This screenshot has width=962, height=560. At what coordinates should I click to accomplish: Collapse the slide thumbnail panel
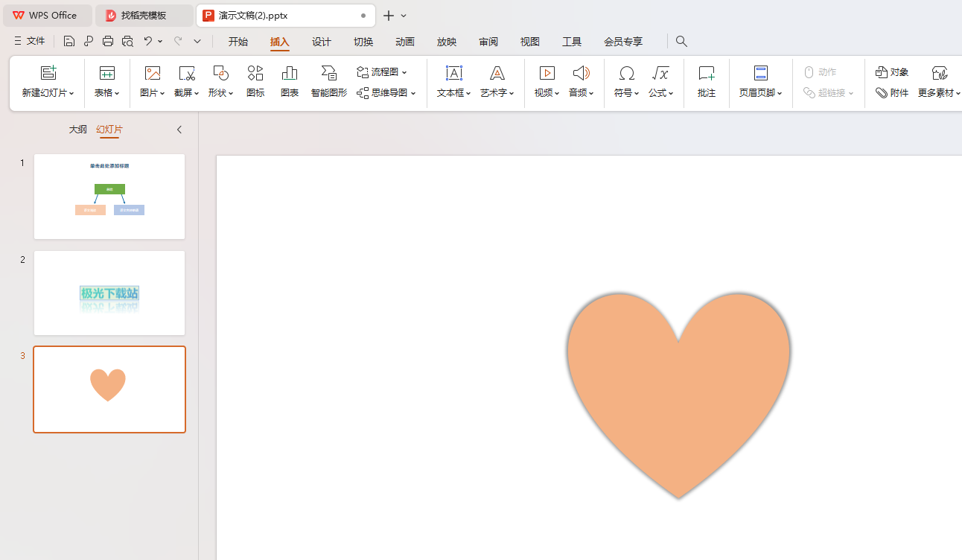tap(179, 130)
